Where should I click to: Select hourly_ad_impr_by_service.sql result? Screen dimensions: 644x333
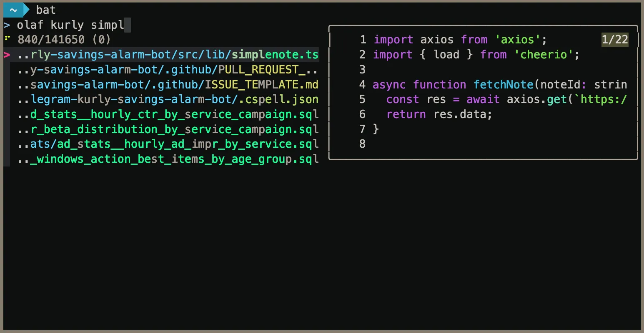click(168, 144)
